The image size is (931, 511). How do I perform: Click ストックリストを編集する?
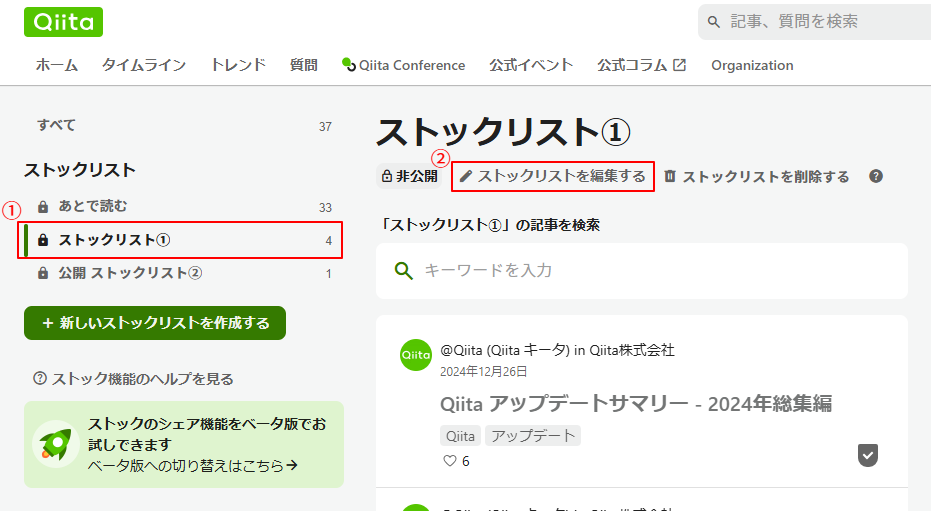[x=553, y=176]
